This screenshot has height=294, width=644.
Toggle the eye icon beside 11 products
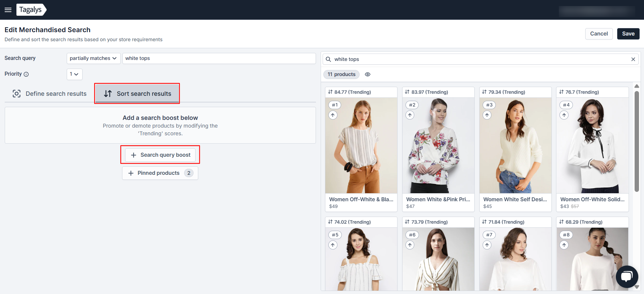(x=368, y=74)
